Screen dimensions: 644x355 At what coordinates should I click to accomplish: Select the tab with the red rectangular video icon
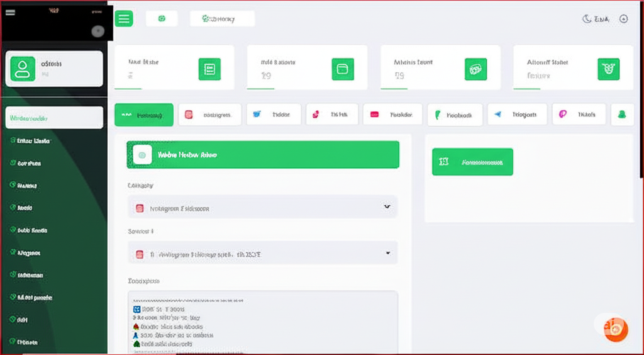(x=392, y=115)
